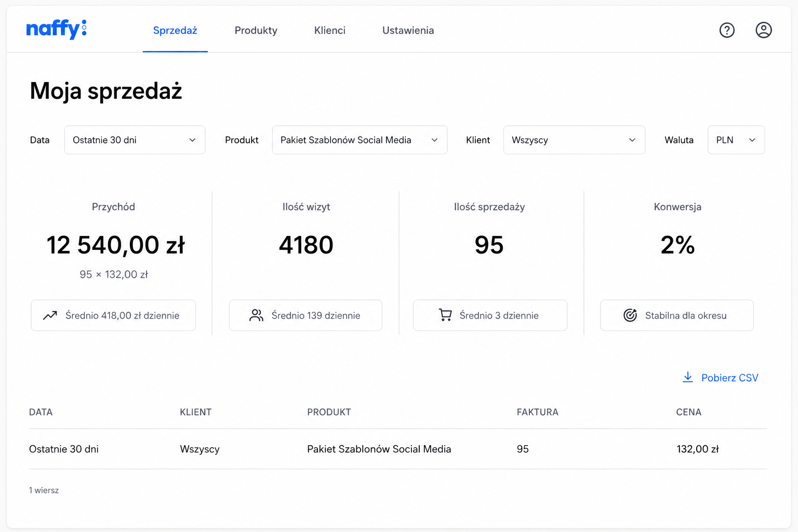
Task: Click the visits value 4180
Action: pyautogui.click(x=306, y=245)
